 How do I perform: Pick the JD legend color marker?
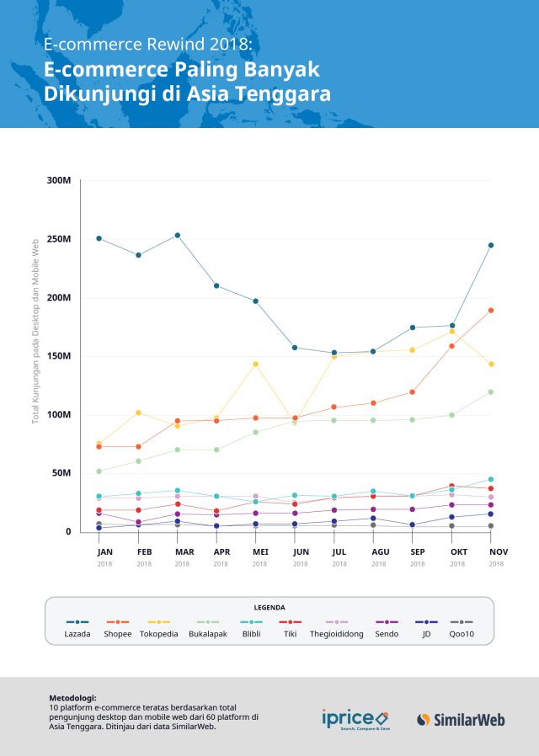[426, 622]
